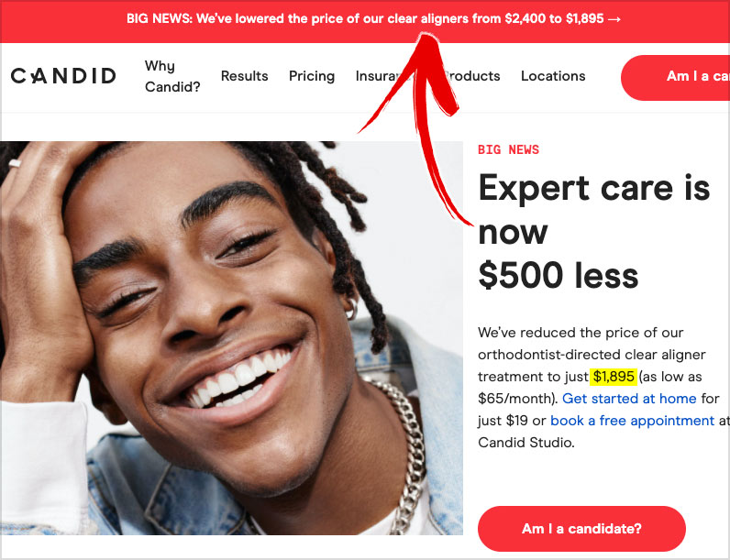
Task: Click the 'Expert care is now' headline
Action: point(593,209)
